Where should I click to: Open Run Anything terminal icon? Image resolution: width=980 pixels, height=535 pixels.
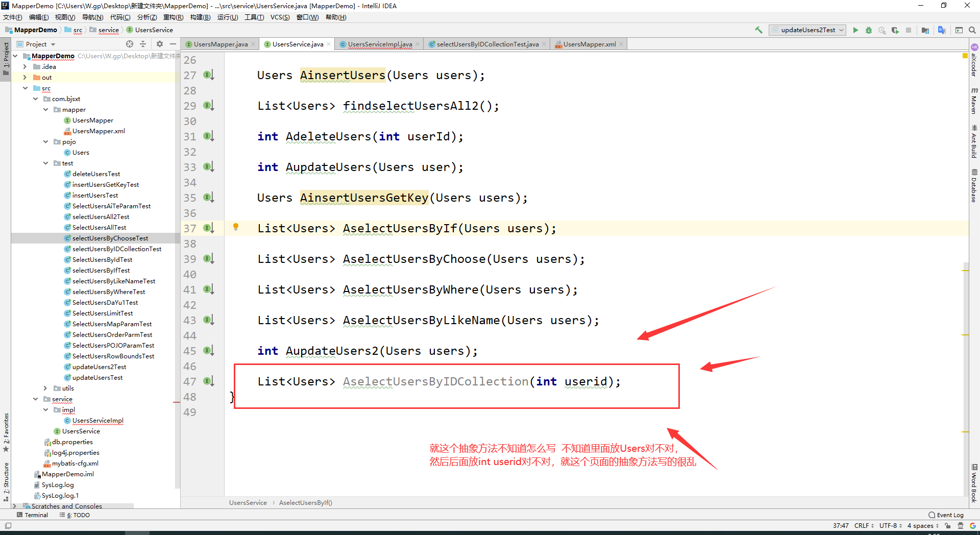click(x=959, y=30)
